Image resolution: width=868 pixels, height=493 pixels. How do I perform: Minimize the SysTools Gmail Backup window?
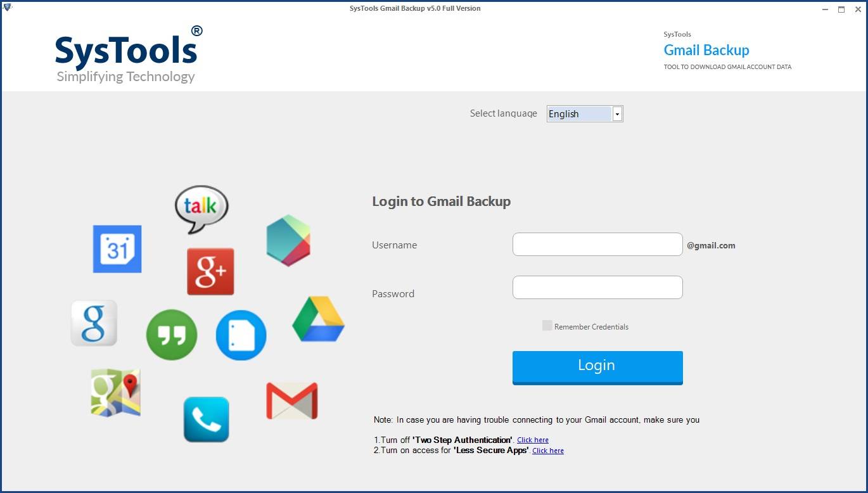[x=825, y=9]
